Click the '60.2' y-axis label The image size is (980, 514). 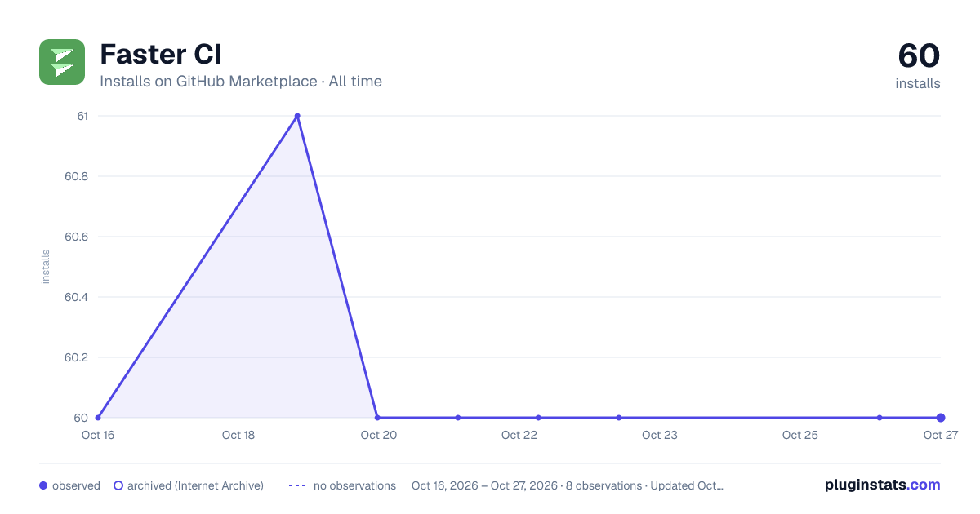pyautogui.click(x=76, y=357)
